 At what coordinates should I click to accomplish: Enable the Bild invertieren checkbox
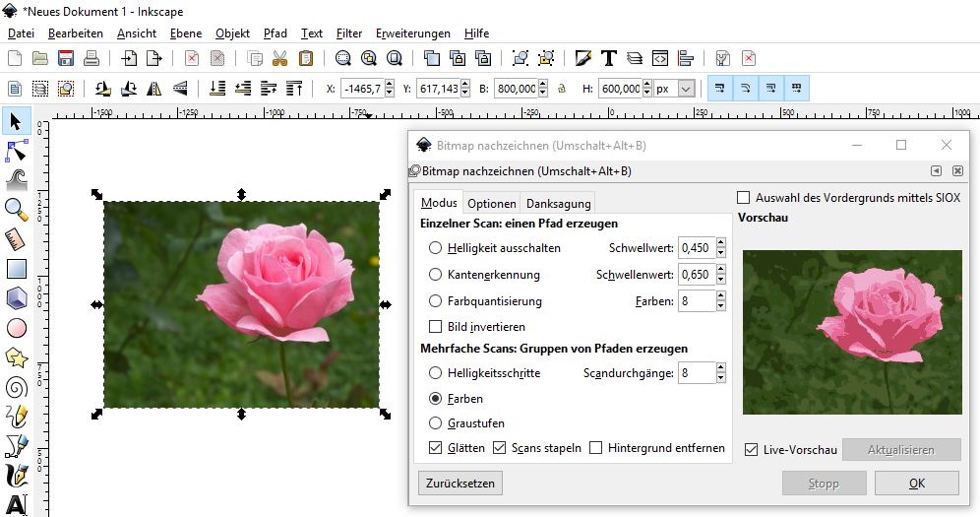436,326
